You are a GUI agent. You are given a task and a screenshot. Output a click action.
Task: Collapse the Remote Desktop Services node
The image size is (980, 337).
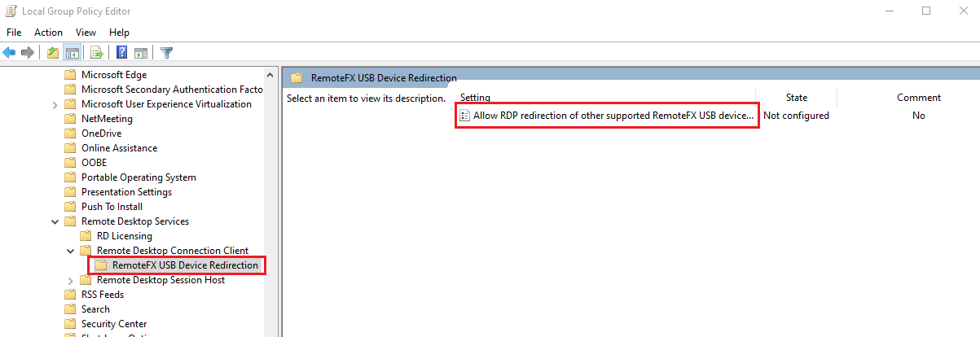tap(55, 221)
